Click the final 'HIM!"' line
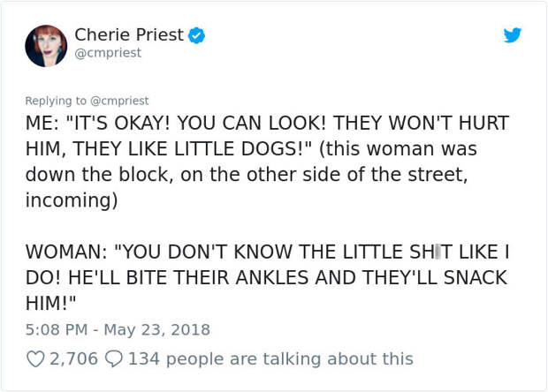Screen dimensions: 548x392 pyautogui.click(x=50, y=303)
